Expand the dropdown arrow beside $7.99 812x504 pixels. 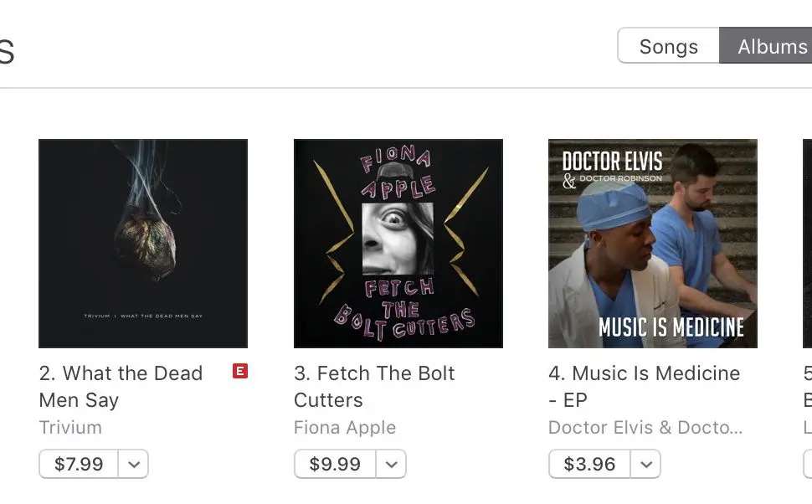[134, 464]
